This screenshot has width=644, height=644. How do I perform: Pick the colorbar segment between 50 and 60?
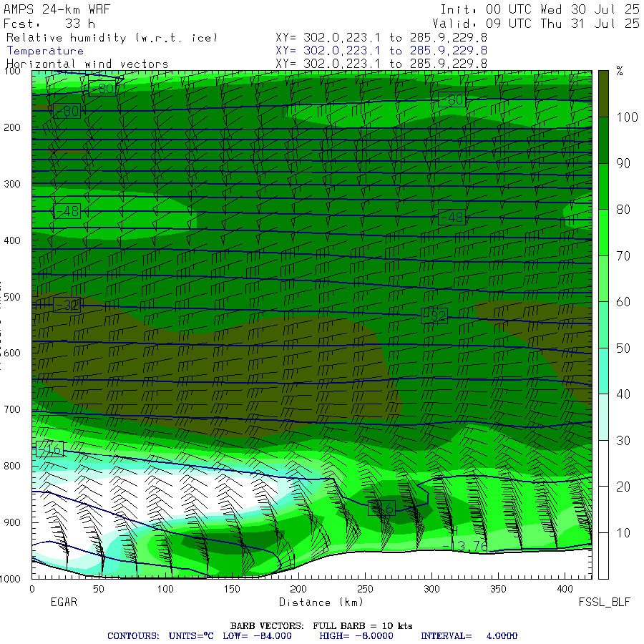[x=603, y=325]
